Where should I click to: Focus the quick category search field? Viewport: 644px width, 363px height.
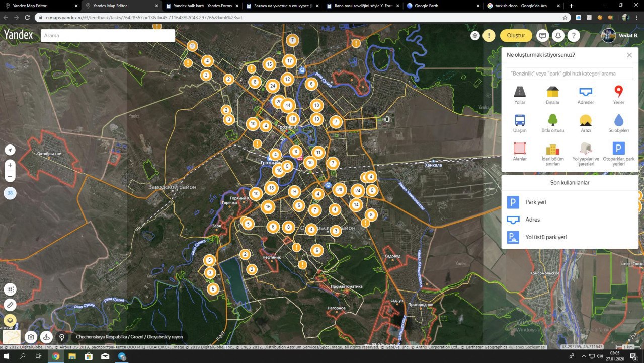(x=570, y=74)
